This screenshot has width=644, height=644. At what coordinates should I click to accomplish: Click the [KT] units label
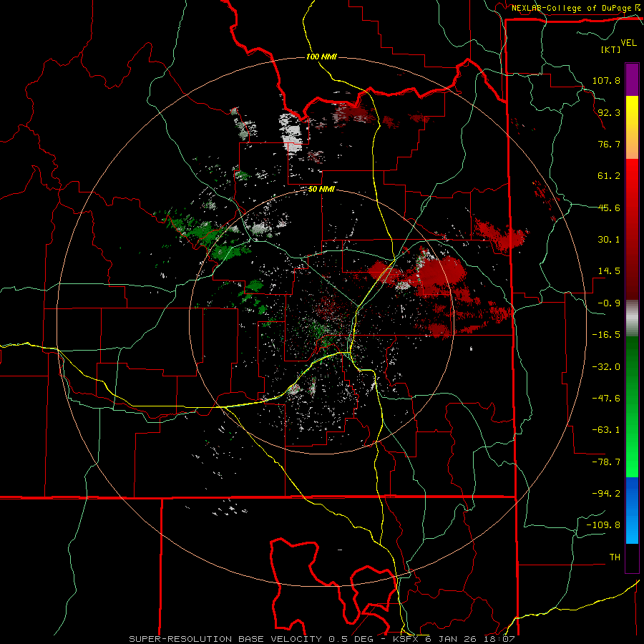610,49
